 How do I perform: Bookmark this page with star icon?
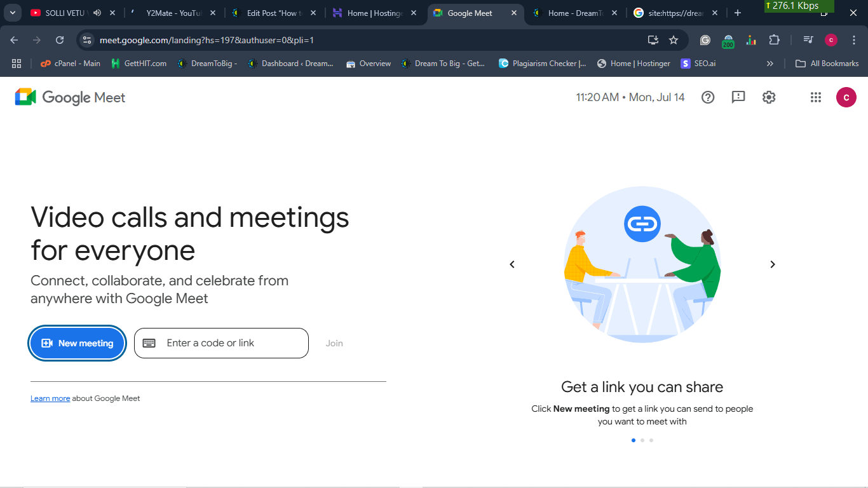pyautogui.click(x=674, y=40)
